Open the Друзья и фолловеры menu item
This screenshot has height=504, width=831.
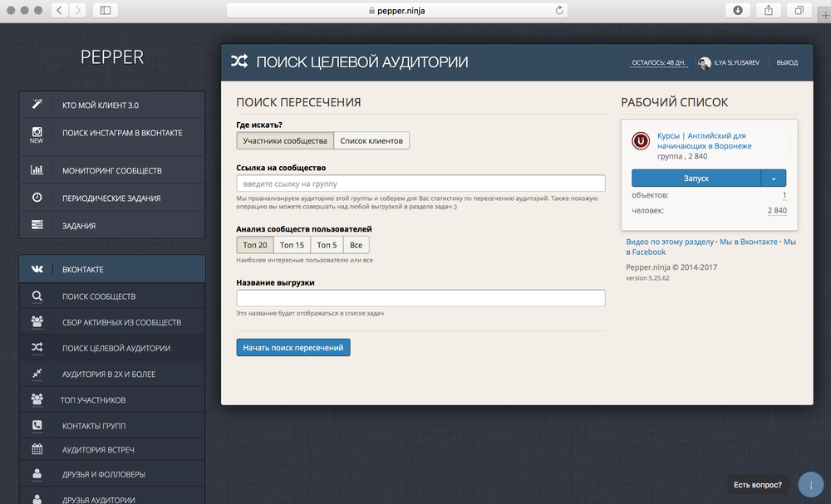[x=112, y=474]
